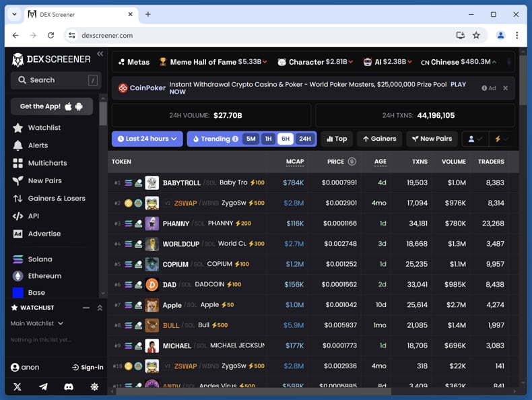Screen dimensions: 532x400
Task: Click the page vertical scrollbar
Action: pyautogui.click(x=523, y=81)
